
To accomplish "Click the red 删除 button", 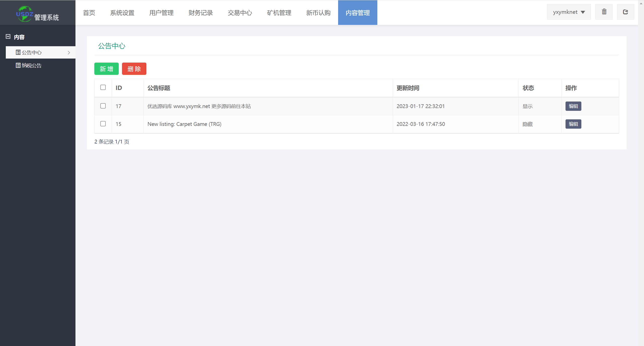I will [134, 69].
